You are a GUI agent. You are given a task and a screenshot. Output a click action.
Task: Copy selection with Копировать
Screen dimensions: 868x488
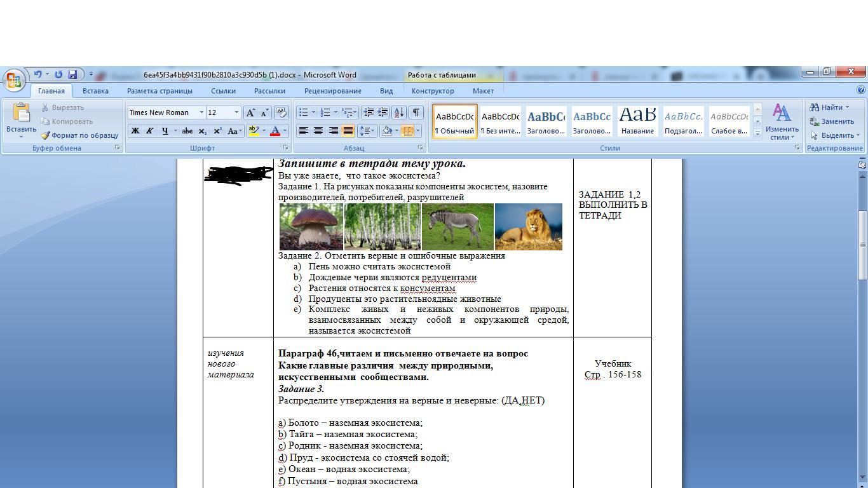pos(67,121)
